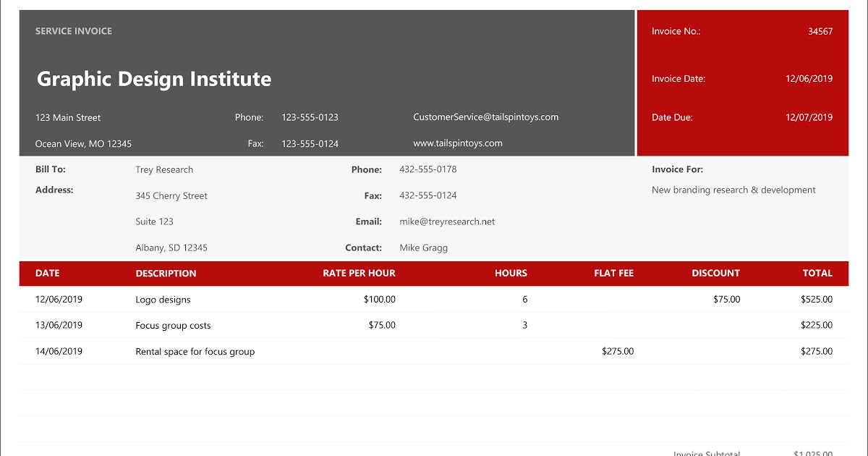The image size is (868, 456).
Task: Select date cell 14/06/2019
Action: point(59,351)
